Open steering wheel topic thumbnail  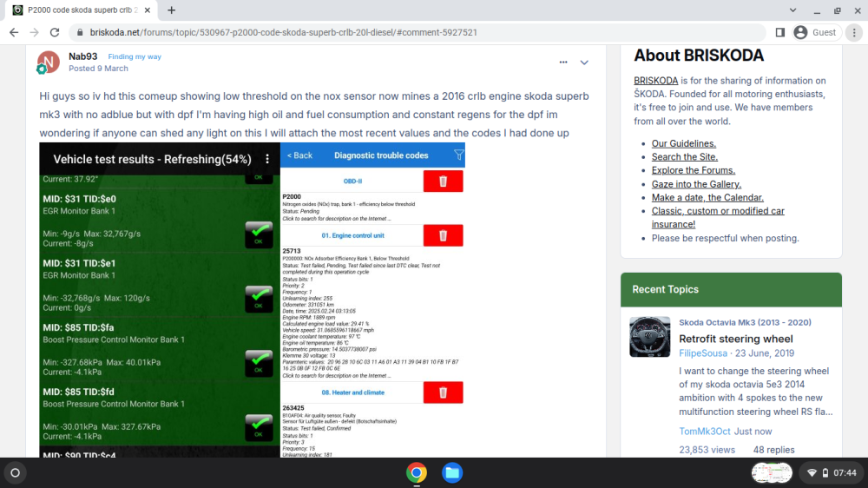click(650, 337)
